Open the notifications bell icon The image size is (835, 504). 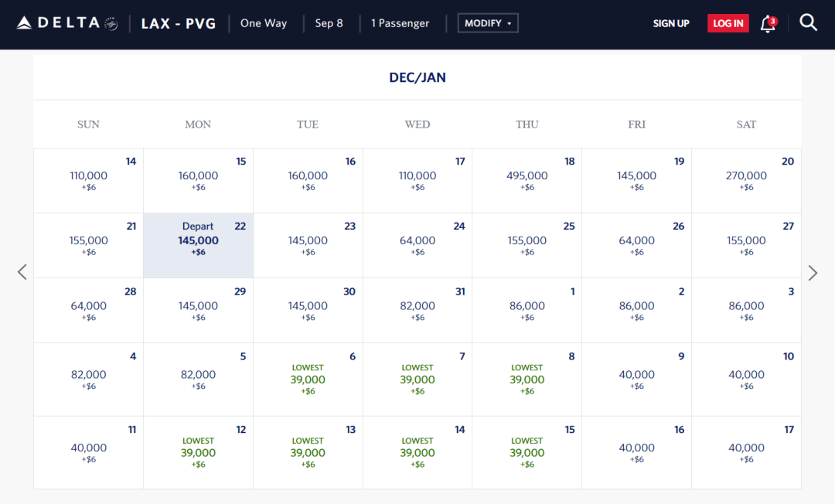click(768, 24)
